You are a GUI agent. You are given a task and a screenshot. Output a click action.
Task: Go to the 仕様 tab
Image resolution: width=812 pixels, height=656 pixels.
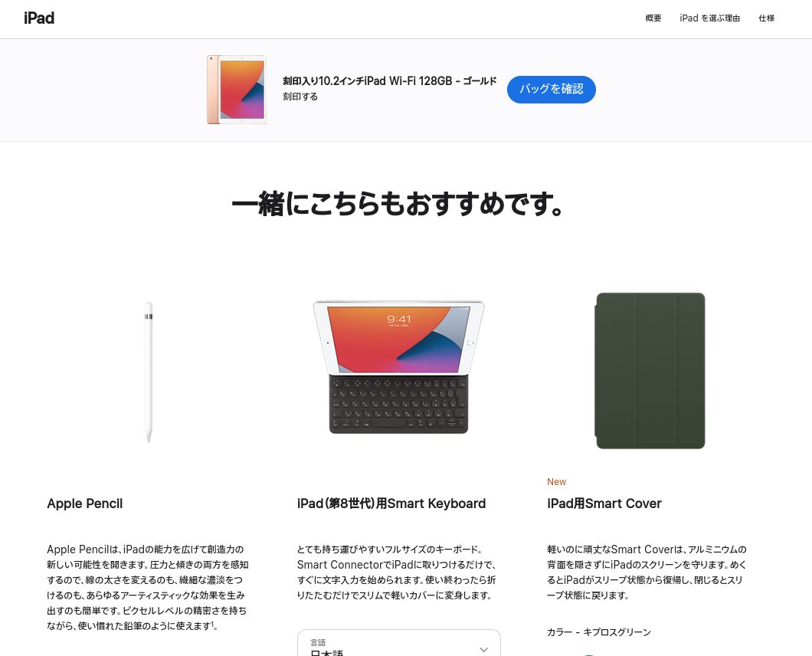pyautogui.click(x=767, y=18)
